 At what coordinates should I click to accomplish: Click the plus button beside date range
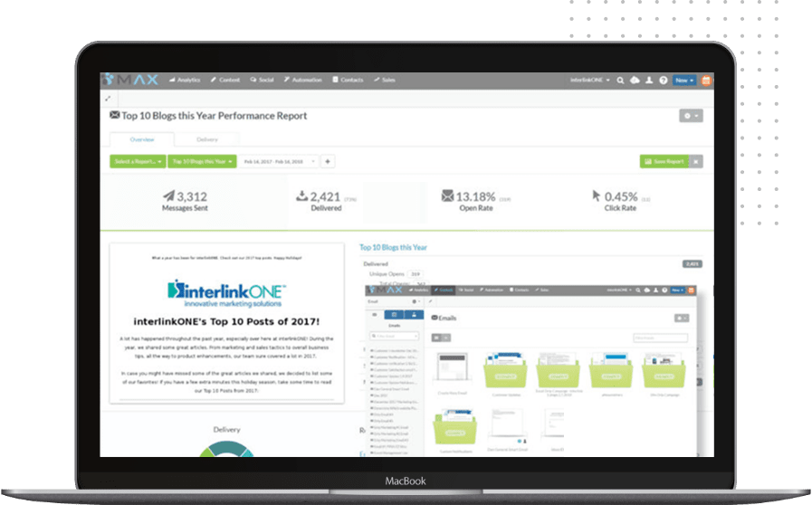coord(328,162)
